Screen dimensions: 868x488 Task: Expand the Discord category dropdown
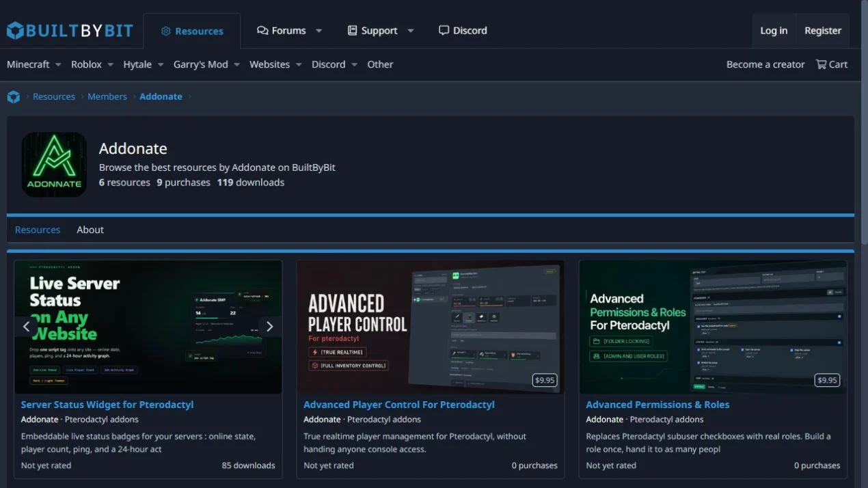coord(354,65)
